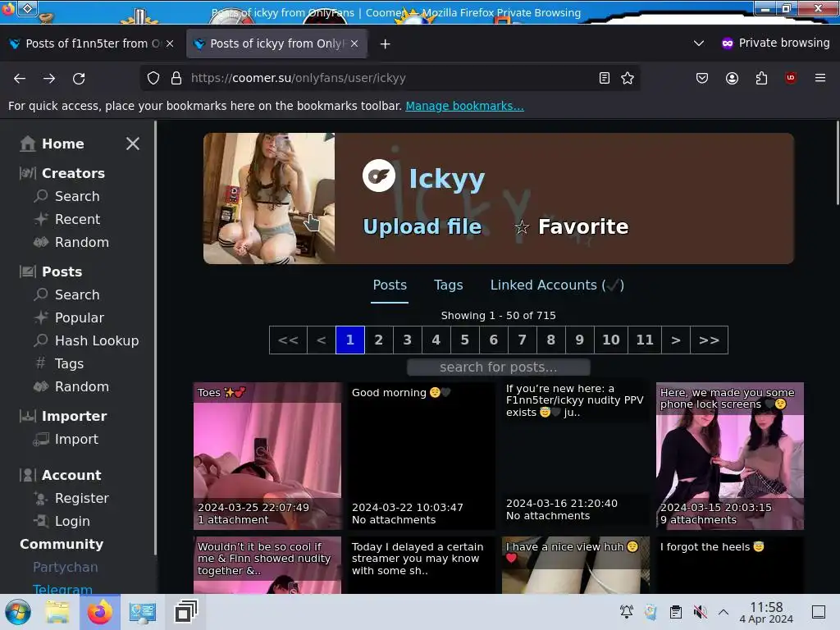
Task: Open the Extensions puzzle icon
Action: (x=761, y=78)
